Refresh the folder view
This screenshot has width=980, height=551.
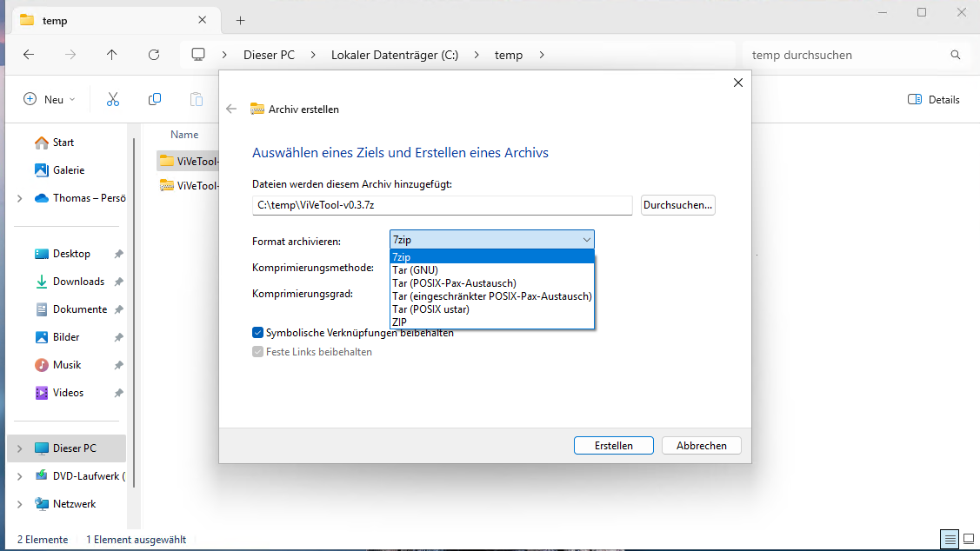click(x=153, y=55)
